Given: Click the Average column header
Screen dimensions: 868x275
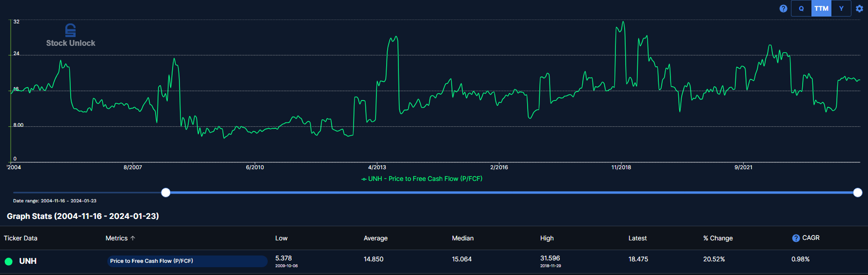Looking at the screenshot, I should tap(375, 238).
